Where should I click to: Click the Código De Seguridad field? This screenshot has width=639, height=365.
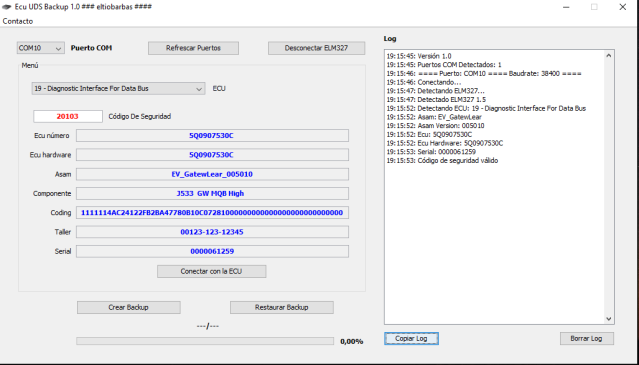click(x=68, y=117)
